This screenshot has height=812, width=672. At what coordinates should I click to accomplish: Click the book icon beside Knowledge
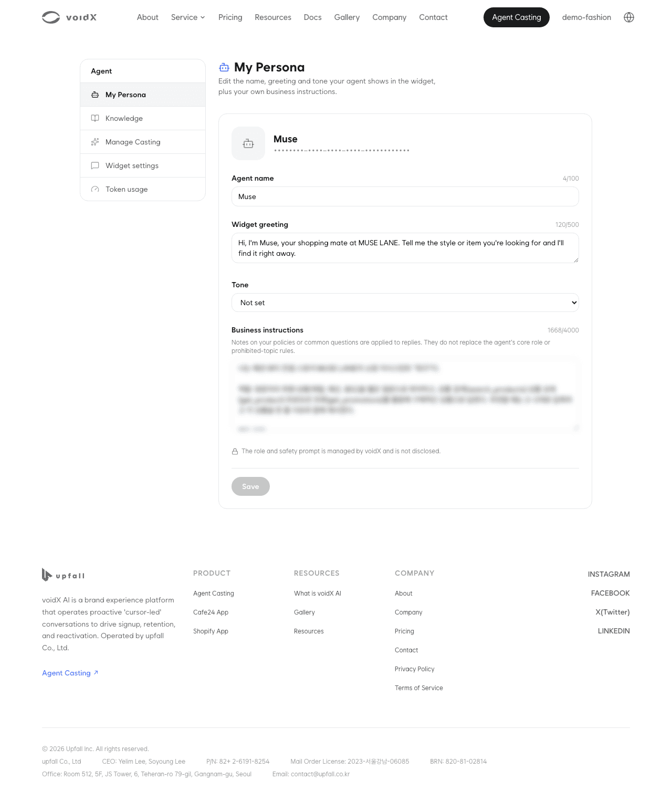pyautogui.click(x=95, y=119)
